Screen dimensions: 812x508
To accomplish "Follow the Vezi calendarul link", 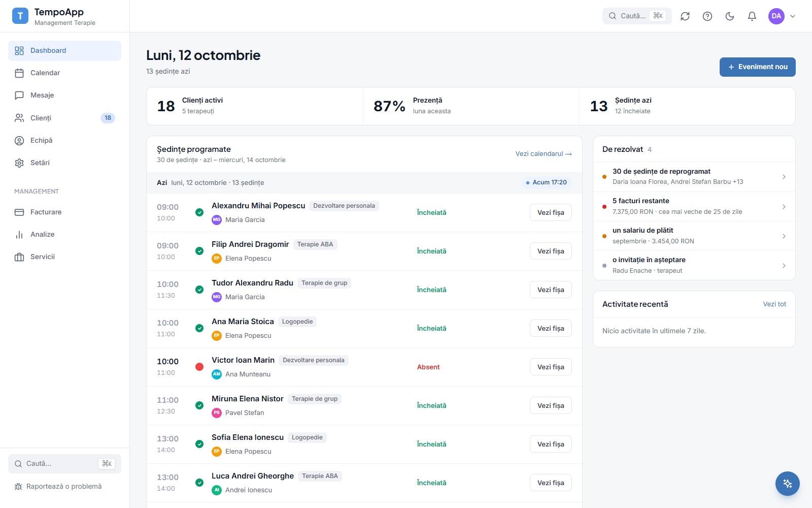I will click(x=544, y=154).
